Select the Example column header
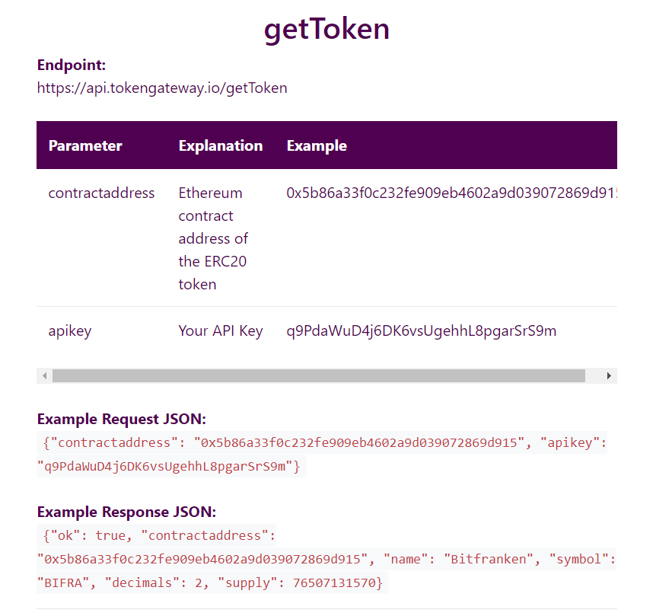The width and height of the screenshot is (672, 616). pyautogui.click(x=317, y=145)
